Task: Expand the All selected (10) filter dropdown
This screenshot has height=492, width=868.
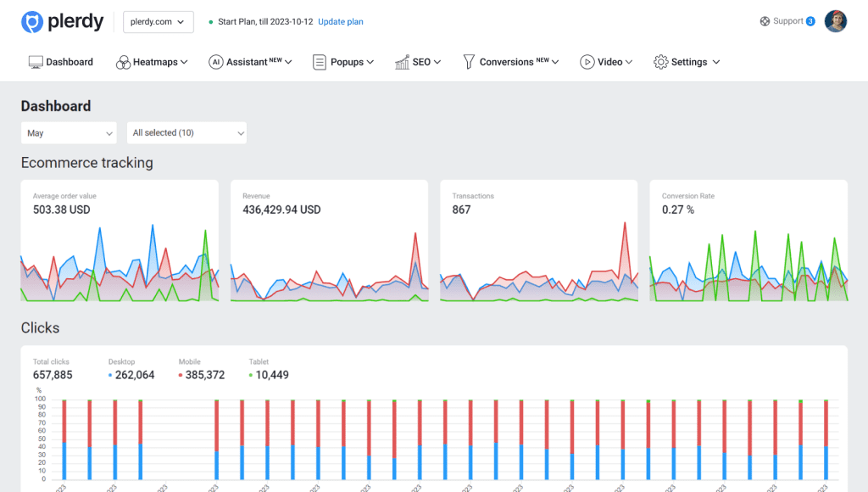Action: click(x=186, y=132)
